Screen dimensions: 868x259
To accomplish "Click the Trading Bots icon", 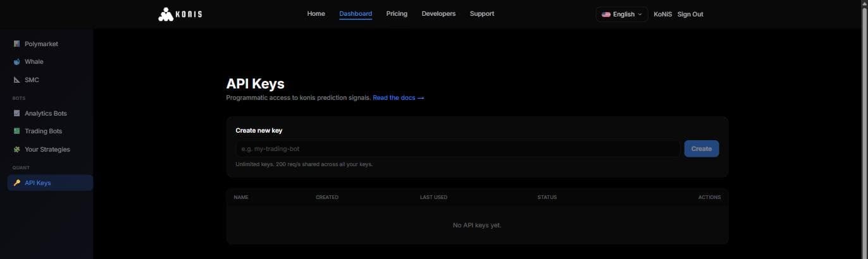I will 17,131.
